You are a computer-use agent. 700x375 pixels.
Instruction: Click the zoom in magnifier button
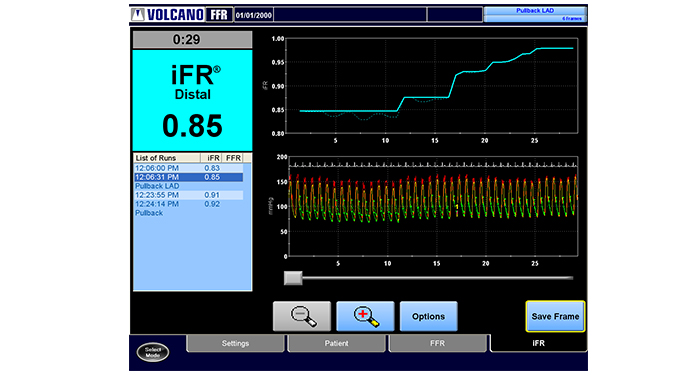click(365, 316)
